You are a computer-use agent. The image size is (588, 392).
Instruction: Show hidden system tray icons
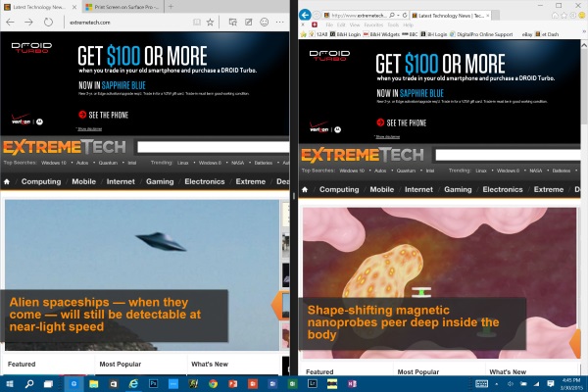coord(497,384)
